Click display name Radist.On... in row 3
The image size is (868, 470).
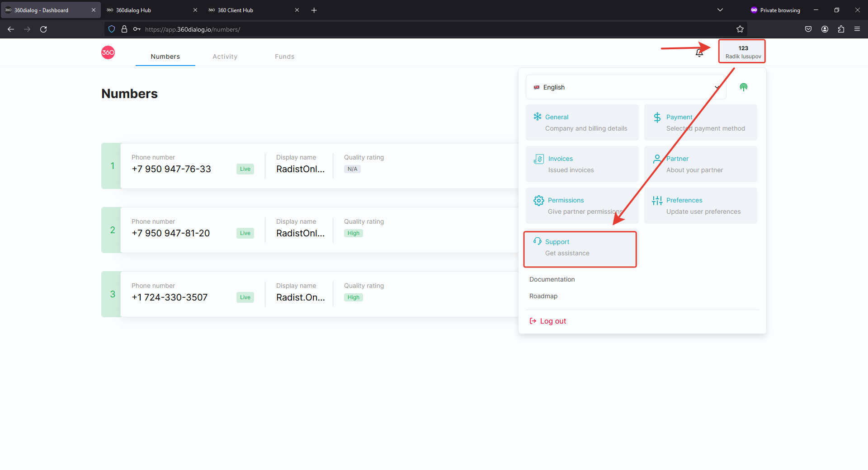click(x=301, y=297)
